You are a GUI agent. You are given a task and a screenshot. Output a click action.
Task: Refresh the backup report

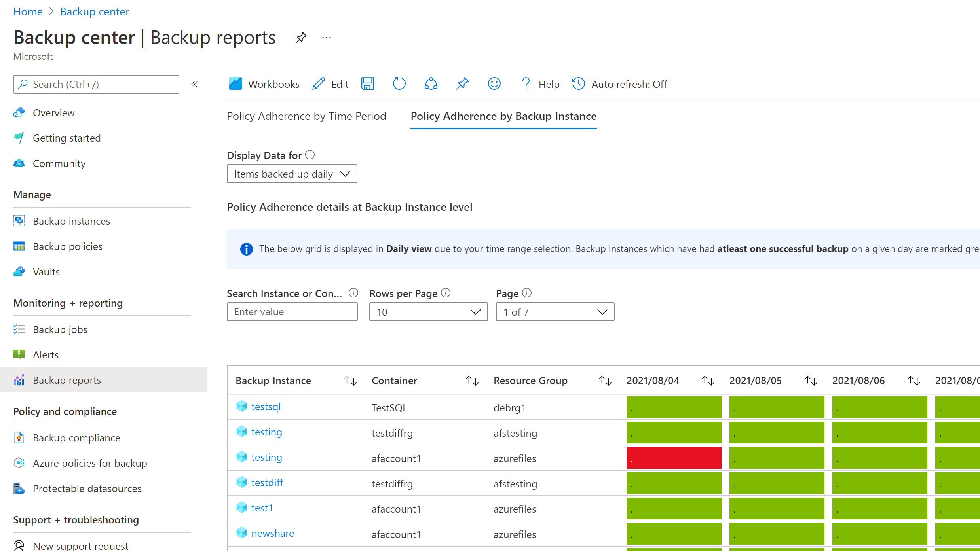pos(399,84)
